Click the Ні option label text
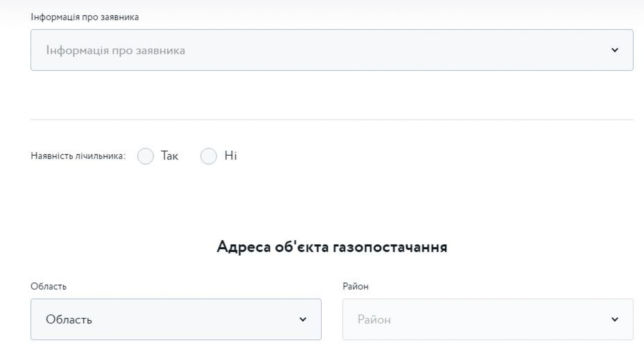Viewport: 644px width, 352px height. click(231, 156)
